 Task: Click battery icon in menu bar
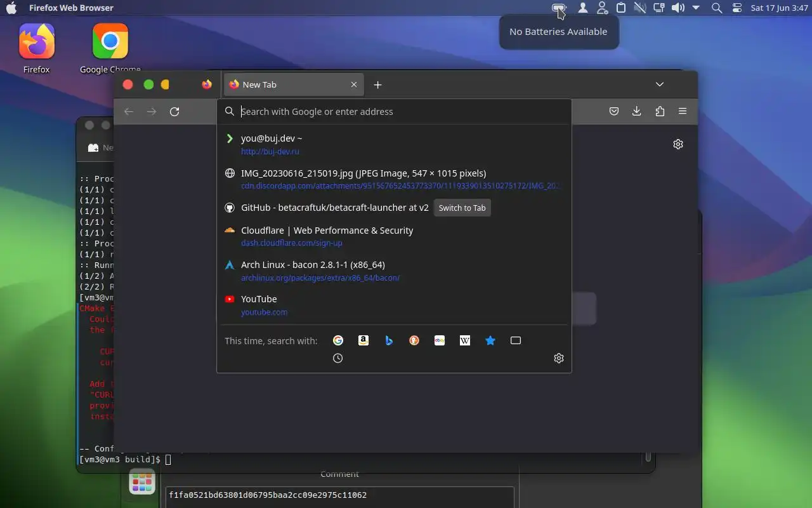(559, 8)
